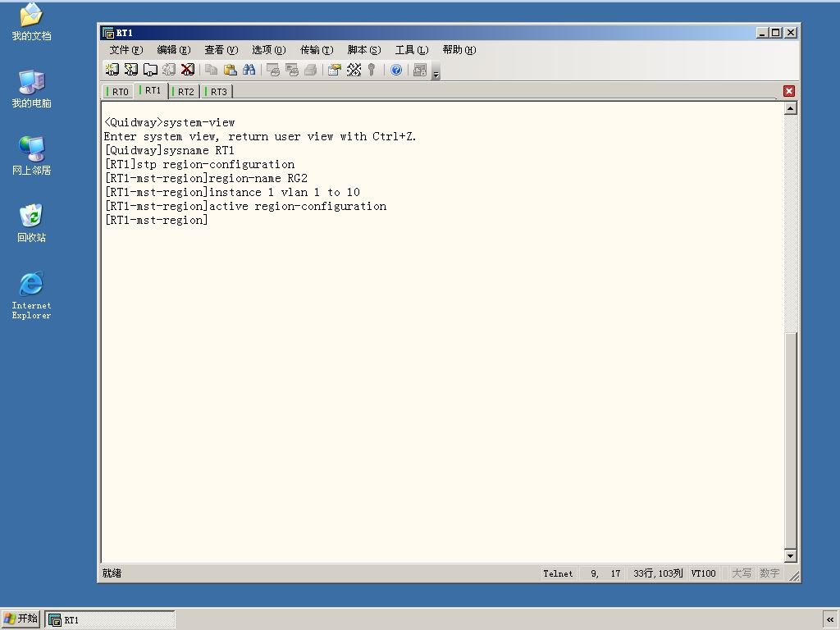Click the 'sysname RT1' command text
840x630 pixels.
(199, 151)
